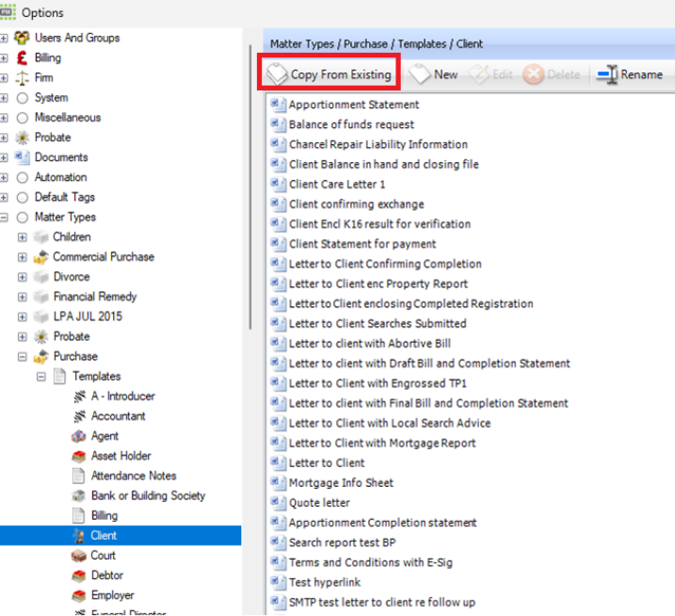Screen dimensions: 675x616
Task: Select Chancel Repair Liability Information template
Action: click(x=378, y=144)
